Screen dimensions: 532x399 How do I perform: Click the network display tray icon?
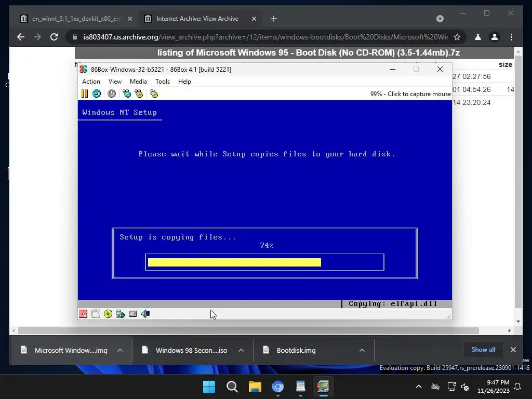coord(451,387)
